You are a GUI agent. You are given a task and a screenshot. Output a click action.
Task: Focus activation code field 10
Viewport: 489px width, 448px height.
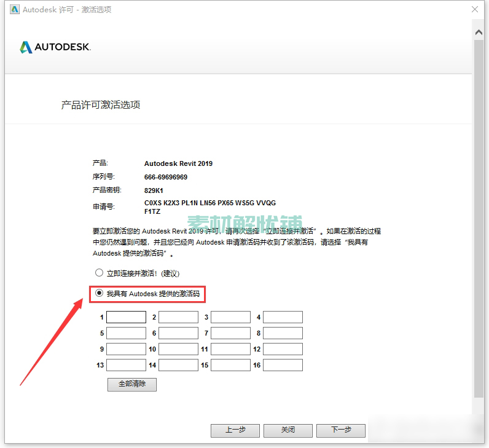point(178,349)
